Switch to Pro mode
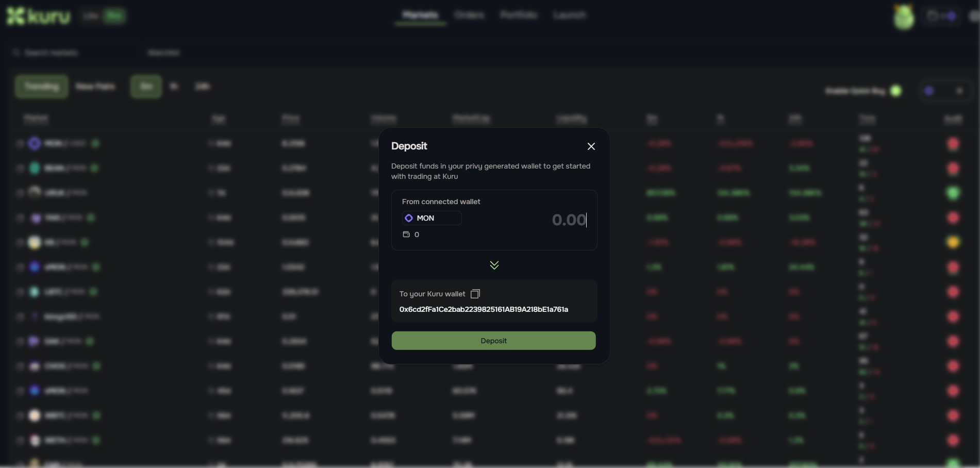The height and width of the screenshot is (468, 980). coord(114,16)
